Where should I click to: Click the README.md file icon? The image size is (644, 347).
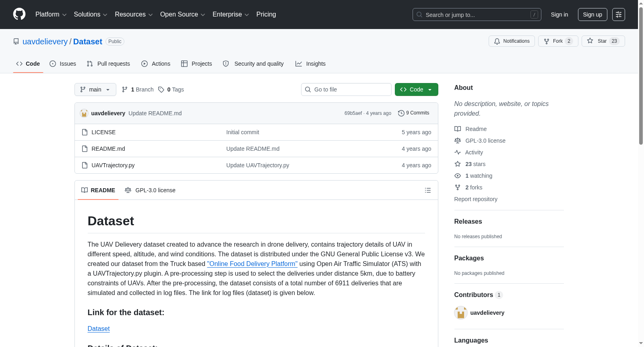[x=85, y=149]
